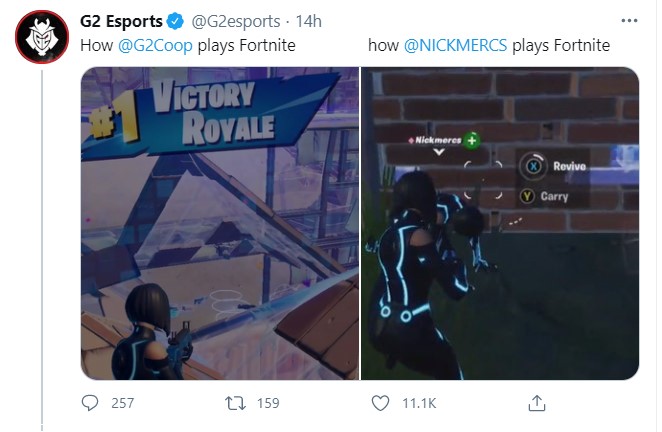Open the @G2Coop mention link
This screenshot has height=432, width=662.
(x=155, y=45)
